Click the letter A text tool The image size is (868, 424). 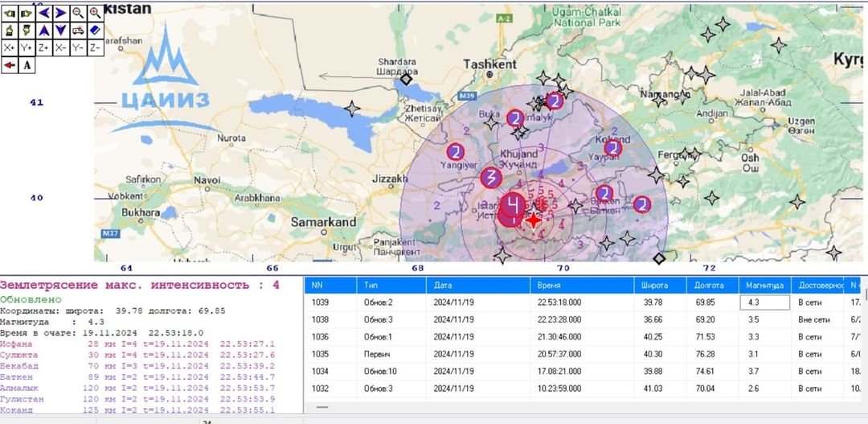pos(27,65)
